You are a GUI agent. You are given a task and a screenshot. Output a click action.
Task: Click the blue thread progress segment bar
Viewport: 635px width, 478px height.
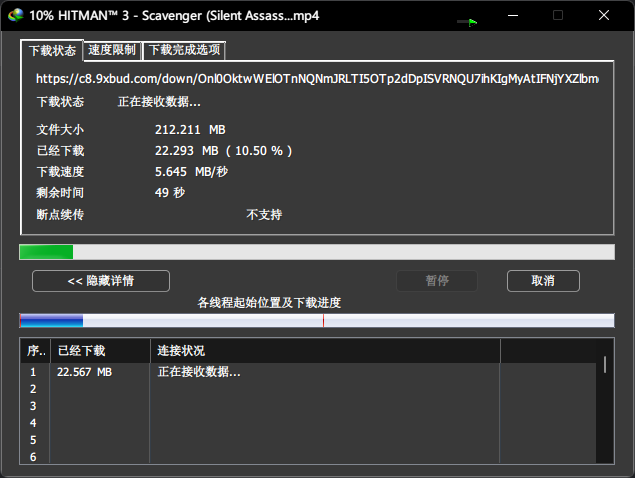point(51,321)
